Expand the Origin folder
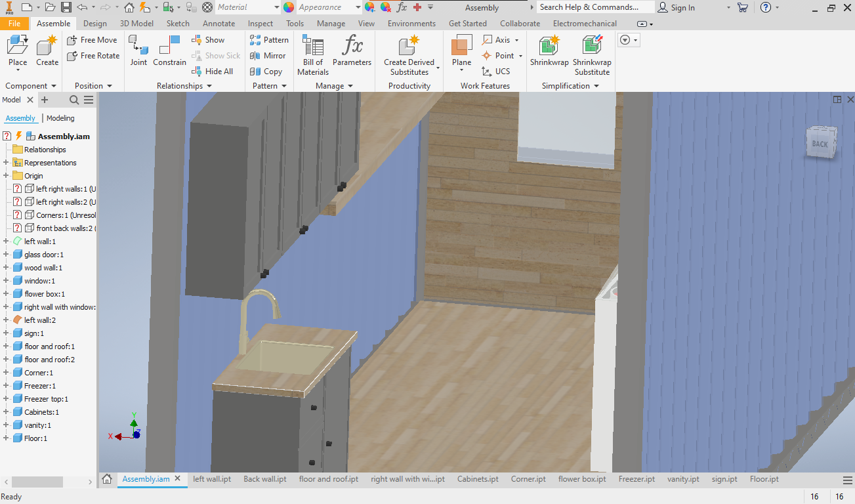The width and height of the screenshot is (855, 504). point(6,176)
